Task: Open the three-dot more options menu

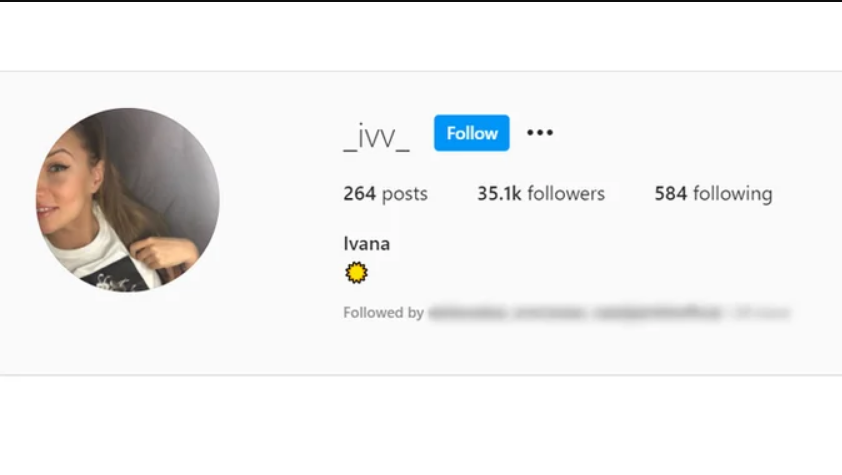Action: [540, 133]
